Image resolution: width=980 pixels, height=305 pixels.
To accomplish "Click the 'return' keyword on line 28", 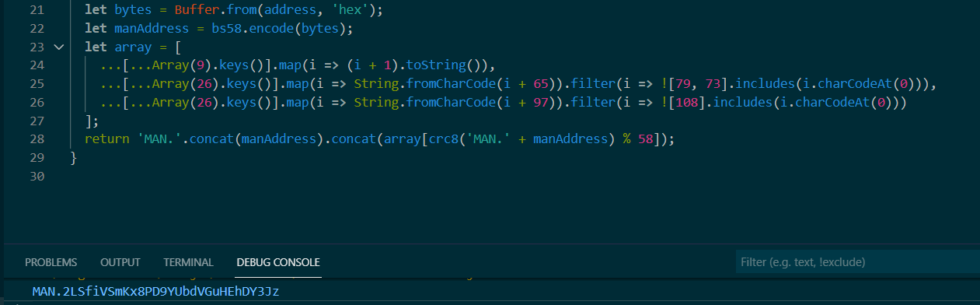I will (x=107, y=140).
